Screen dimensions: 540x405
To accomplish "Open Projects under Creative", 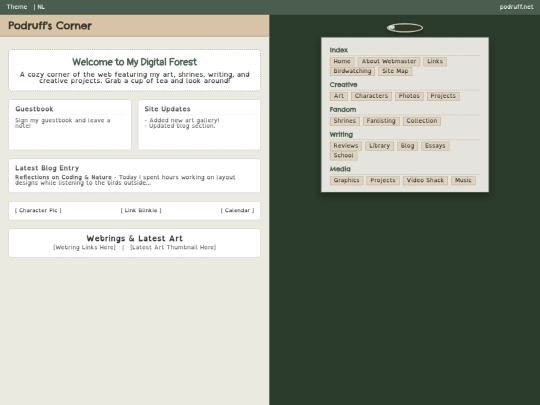I will (x=443, y=96).
